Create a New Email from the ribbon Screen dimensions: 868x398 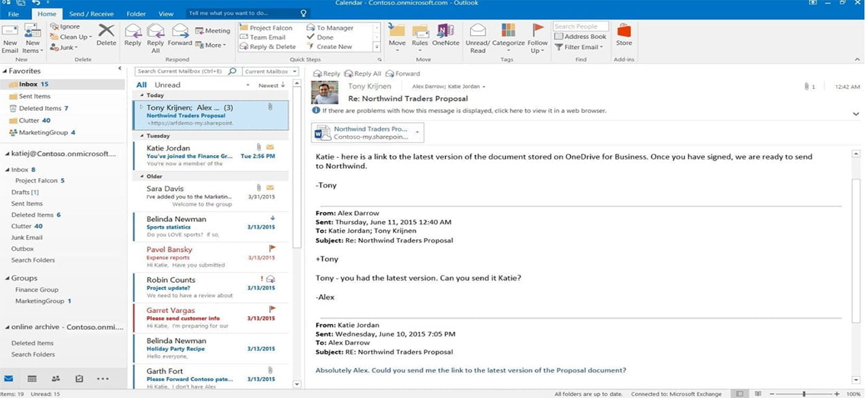pos(10,38)
